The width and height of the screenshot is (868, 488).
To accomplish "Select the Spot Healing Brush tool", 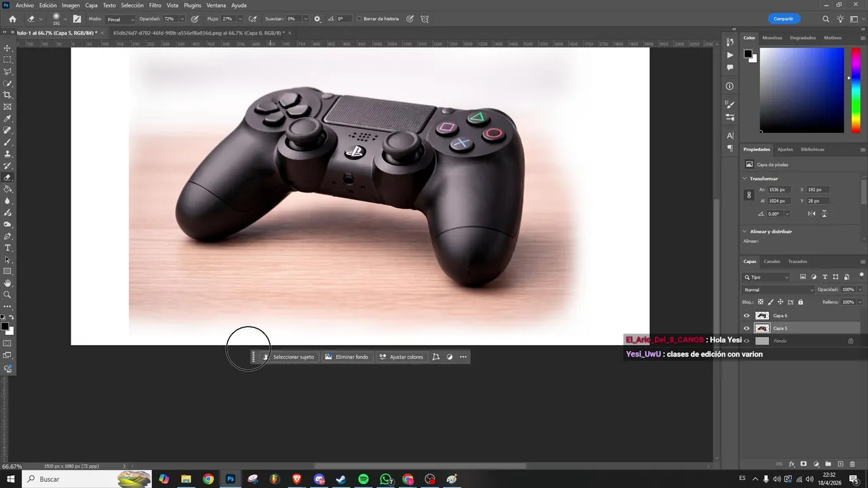I will 7,130.
